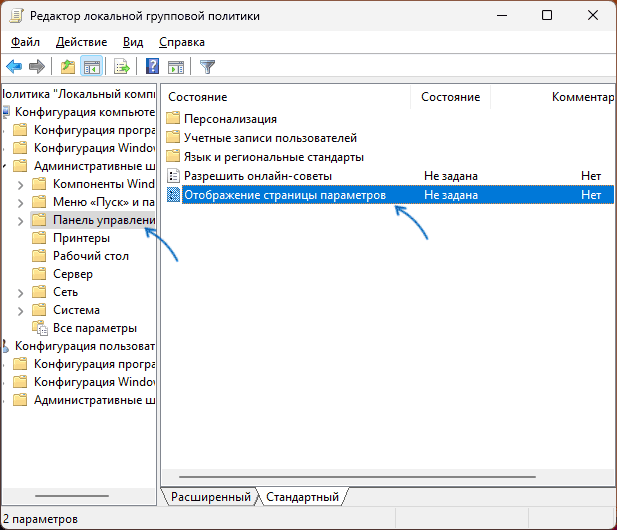Select Рабочий стол in the tree

point(91,256)
